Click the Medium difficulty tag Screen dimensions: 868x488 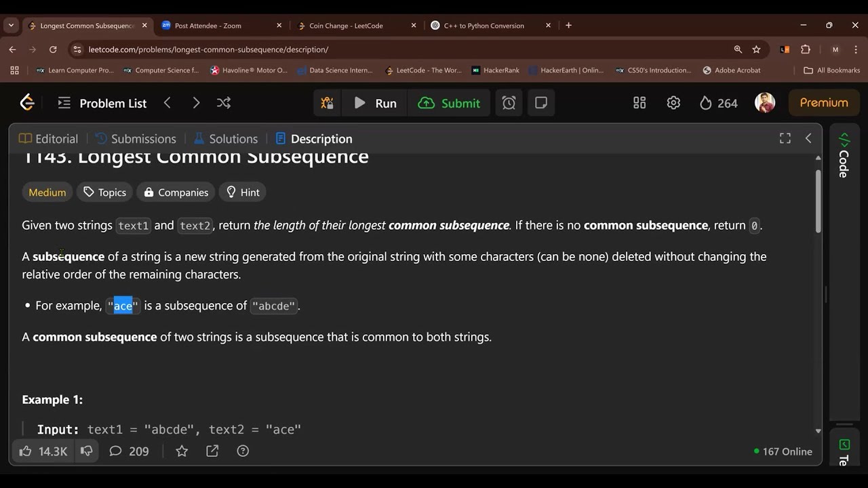[x=47, y=192]
